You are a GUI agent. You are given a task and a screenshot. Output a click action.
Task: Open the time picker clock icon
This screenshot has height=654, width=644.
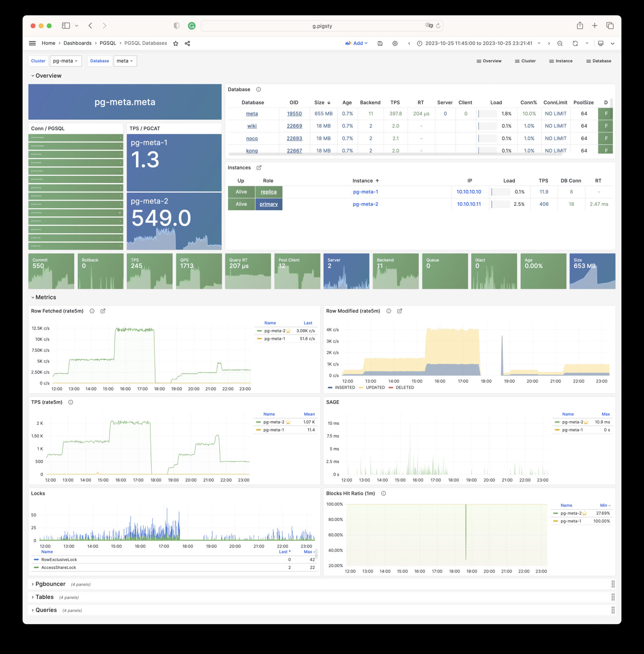tap(419, 43)
